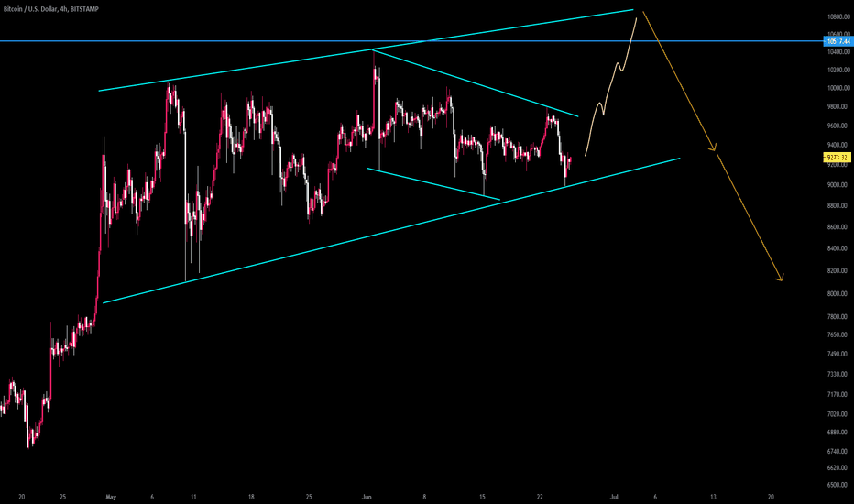Screen dimensions: 854x504
Task: Click the 8600.00 price axis label
Action: click(838, 226)
